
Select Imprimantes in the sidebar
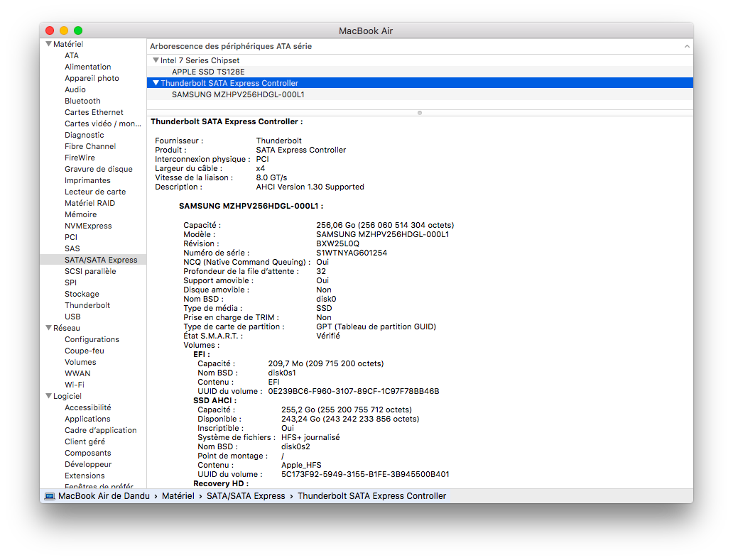pyautogui.click(x=87, y=180)
